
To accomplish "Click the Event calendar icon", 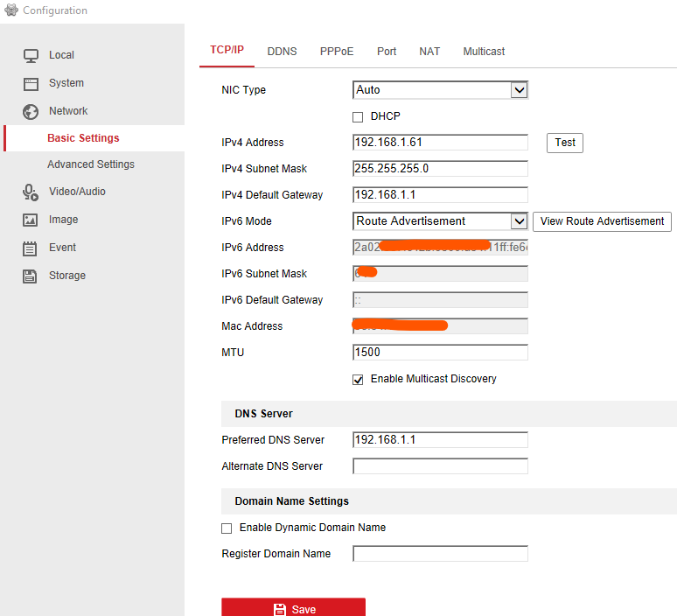I will tap(31, 248).
